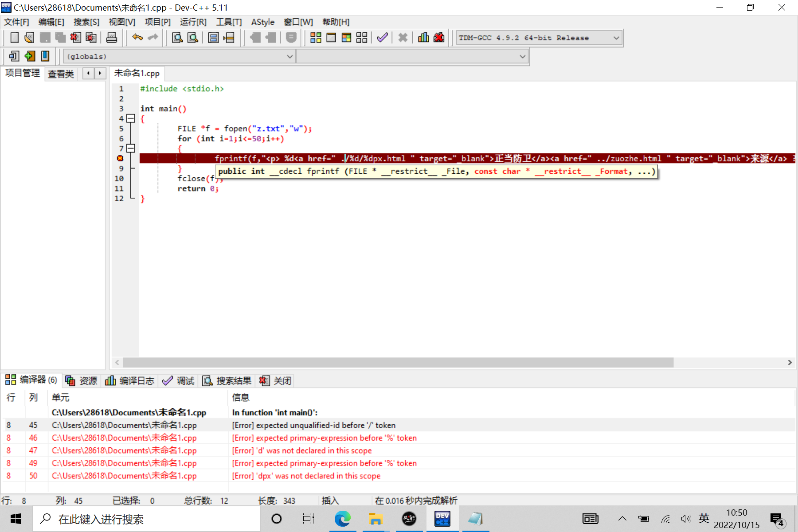Click the Goto function toolbar icon
Image resolution: width=798 pixels, height=532 pixels.
pos(213,38)
